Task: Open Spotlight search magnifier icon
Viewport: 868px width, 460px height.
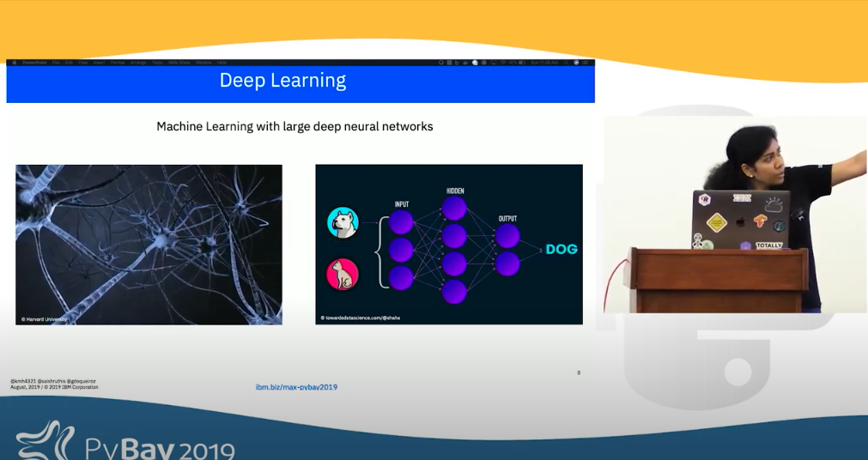Action: pyautogui.click(x=567, y=63)
